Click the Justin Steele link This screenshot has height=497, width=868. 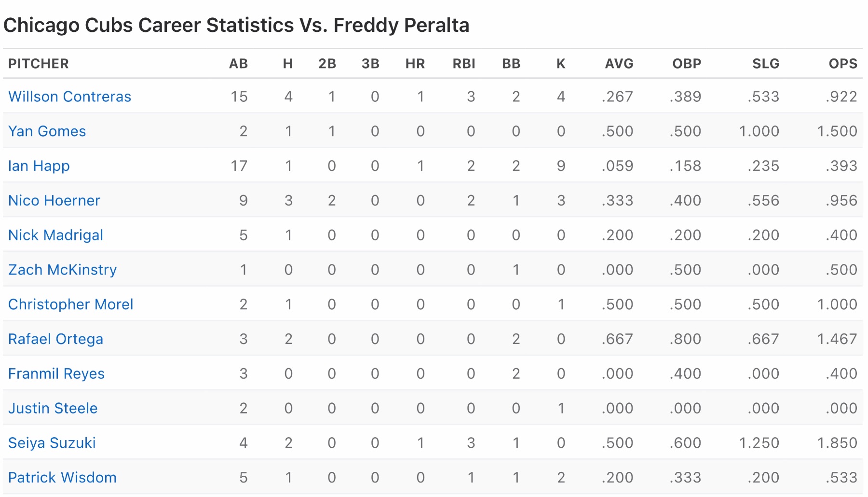pos(53,408)
